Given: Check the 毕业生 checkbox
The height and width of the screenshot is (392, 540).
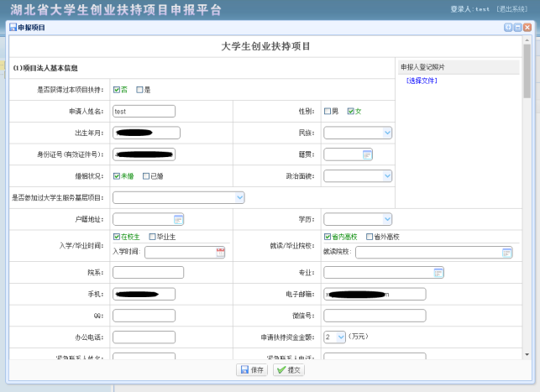Looking at the screenshot, I should pyautogui.click(x=152, y=237).
